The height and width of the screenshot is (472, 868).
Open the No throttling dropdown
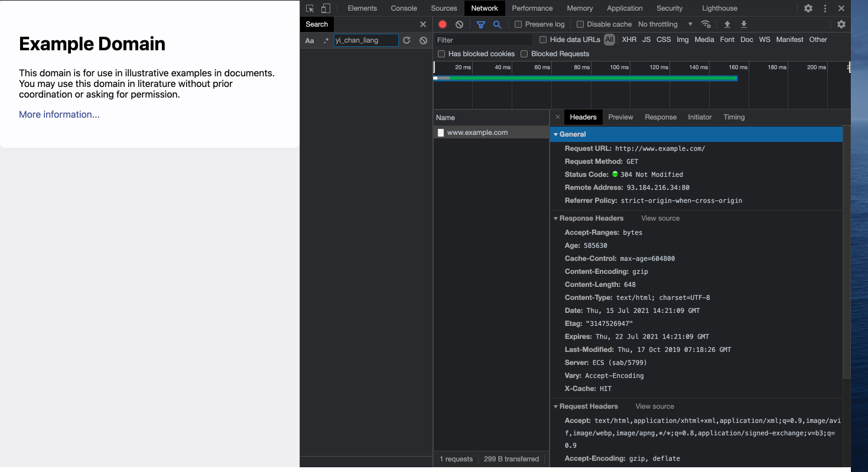tap(665, 24)
